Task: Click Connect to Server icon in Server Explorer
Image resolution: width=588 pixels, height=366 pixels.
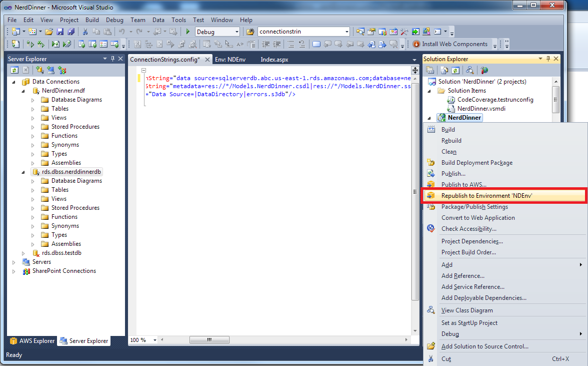Action: click(50, 70)
